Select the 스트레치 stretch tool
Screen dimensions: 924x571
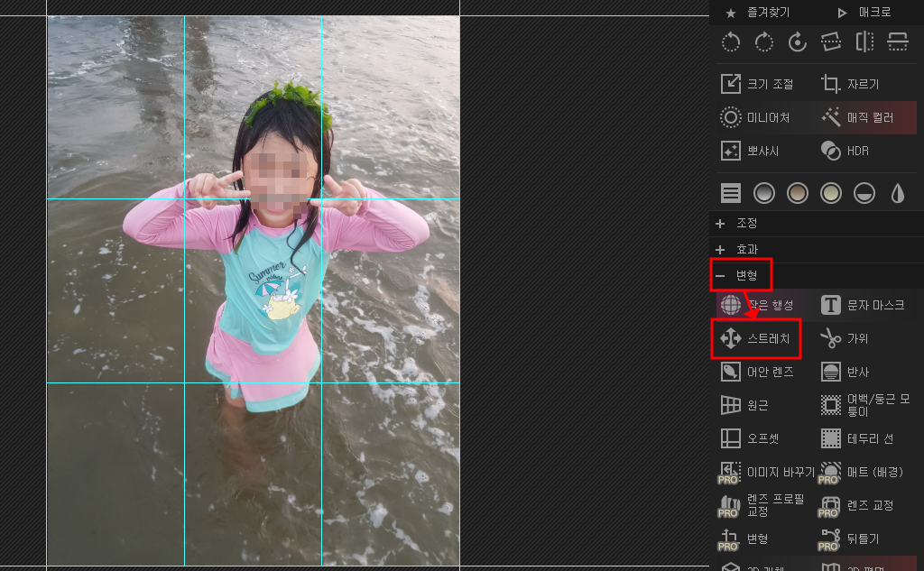click(x=755, y=338)
